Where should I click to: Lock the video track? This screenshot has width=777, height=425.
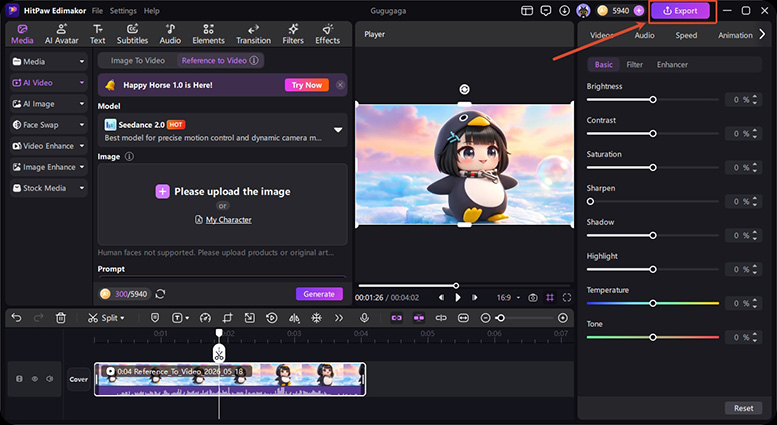[19, 379]
